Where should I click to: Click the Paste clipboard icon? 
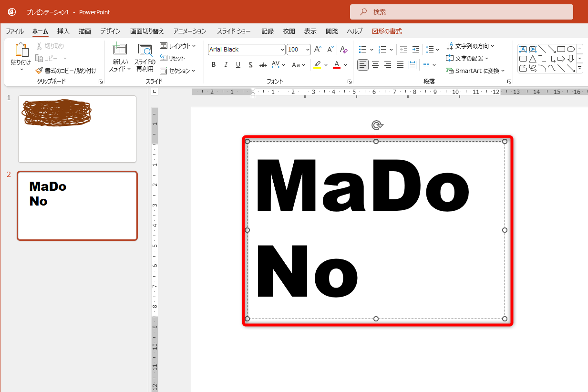21,51
